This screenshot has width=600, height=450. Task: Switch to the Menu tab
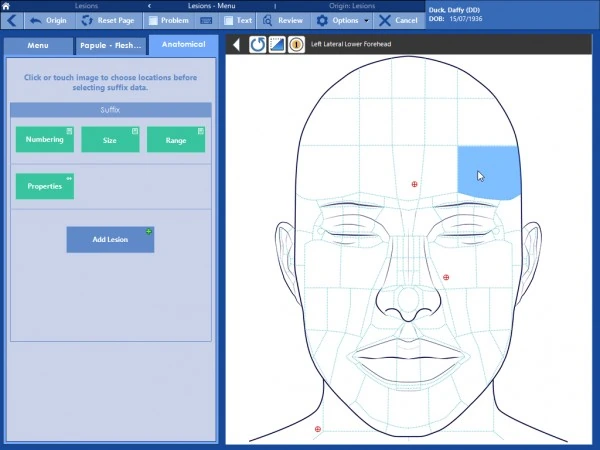(38, 46)
